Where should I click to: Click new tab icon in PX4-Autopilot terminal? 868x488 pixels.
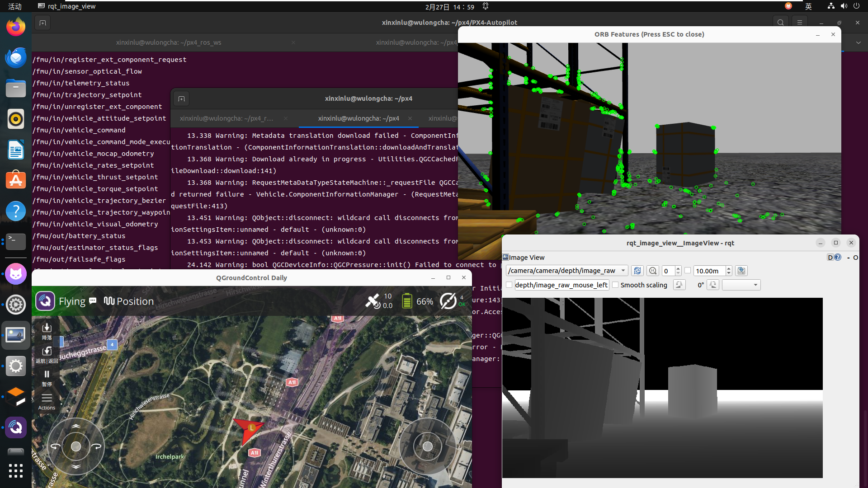(42, 23)
